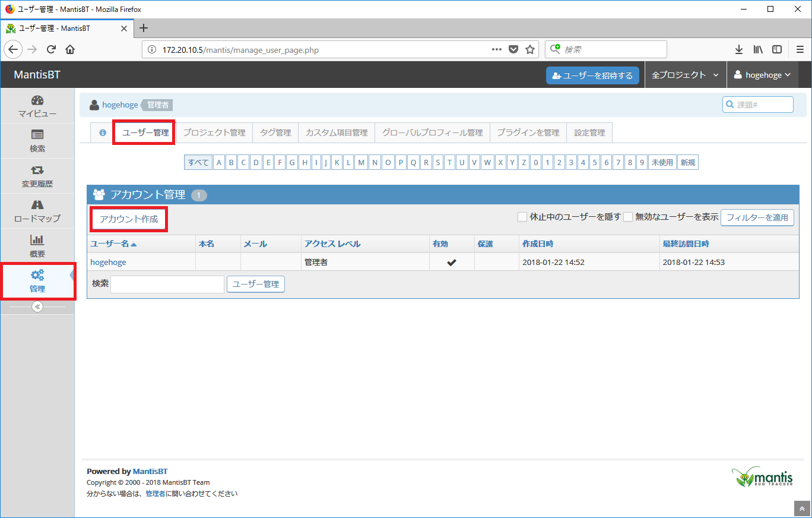The width and height of the screenshot is (812, 518).
Task: Select the タグ管理 tab
Action: tap(275, 132)
